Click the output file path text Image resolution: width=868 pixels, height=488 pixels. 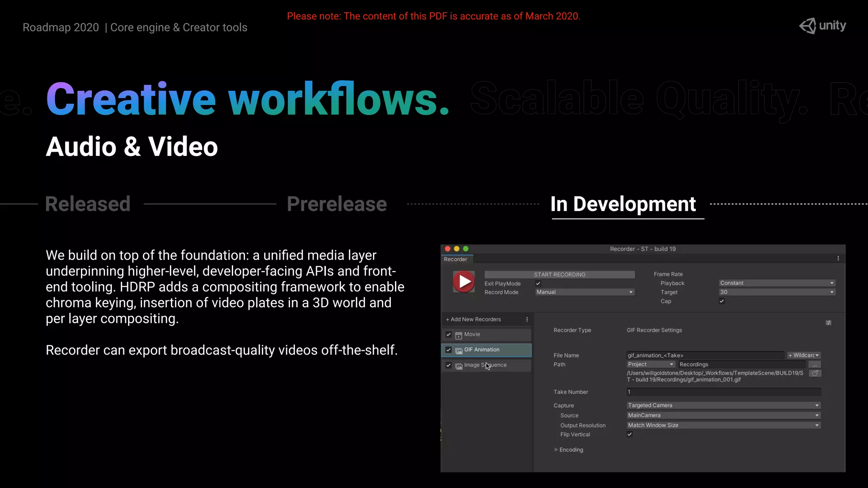click(x=715, y=376)
